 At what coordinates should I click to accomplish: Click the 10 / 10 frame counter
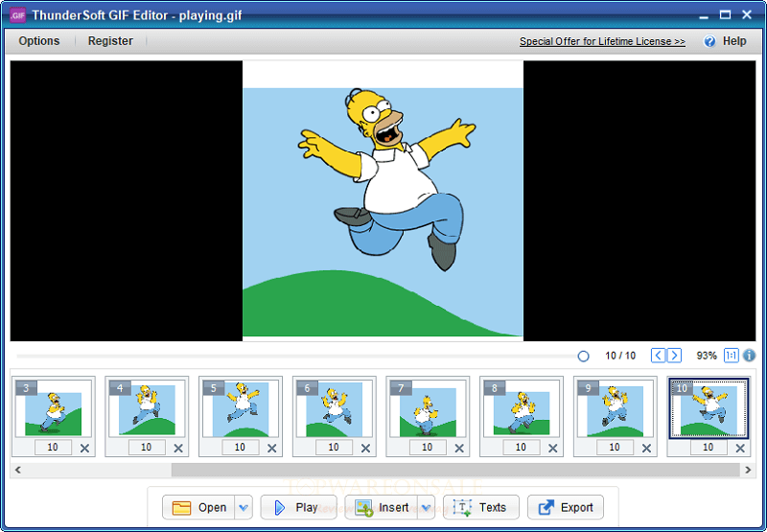(620, 356)
